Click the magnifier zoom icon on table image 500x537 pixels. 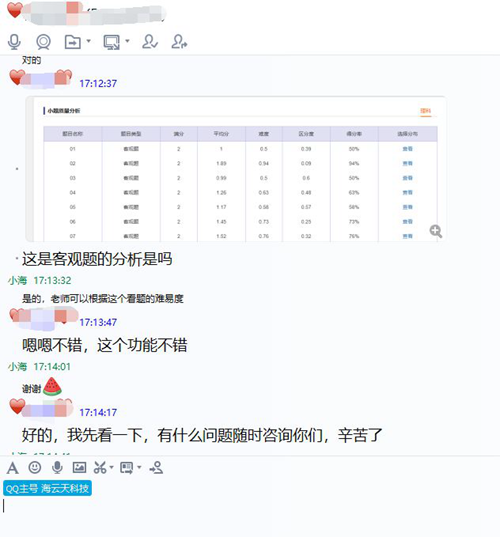point(436,231)
